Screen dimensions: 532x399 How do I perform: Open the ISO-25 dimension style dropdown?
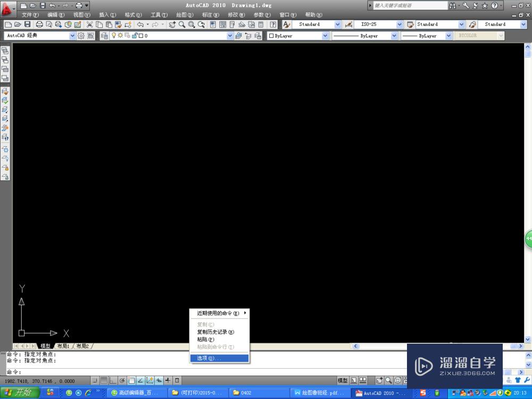point(400,24)
